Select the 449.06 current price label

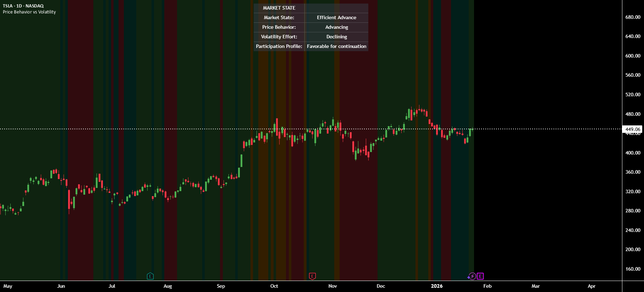[633, 129]
